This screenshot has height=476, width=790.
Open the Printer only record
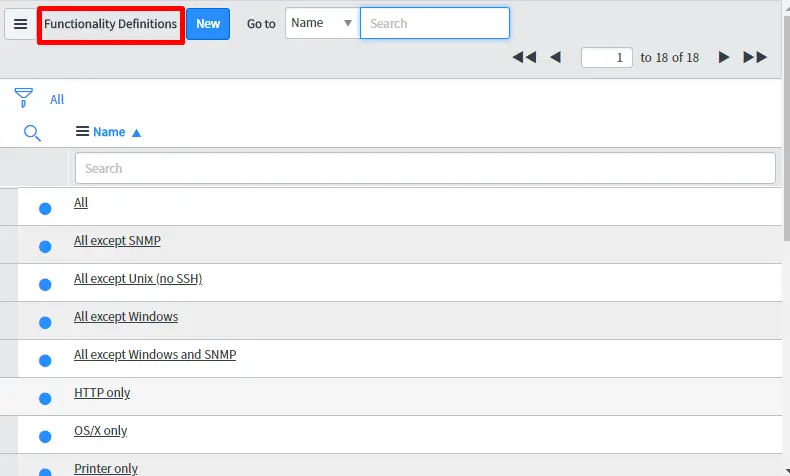(106, 468)
